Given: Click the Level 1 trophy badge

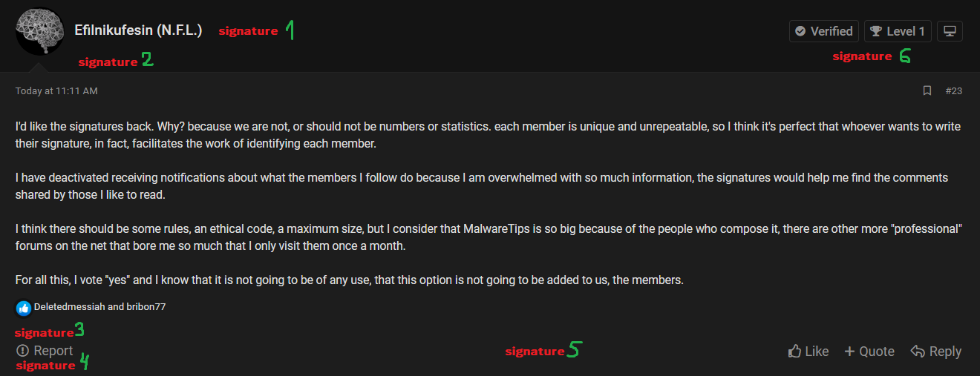Looking at the screenshot, I should [898, 31].
